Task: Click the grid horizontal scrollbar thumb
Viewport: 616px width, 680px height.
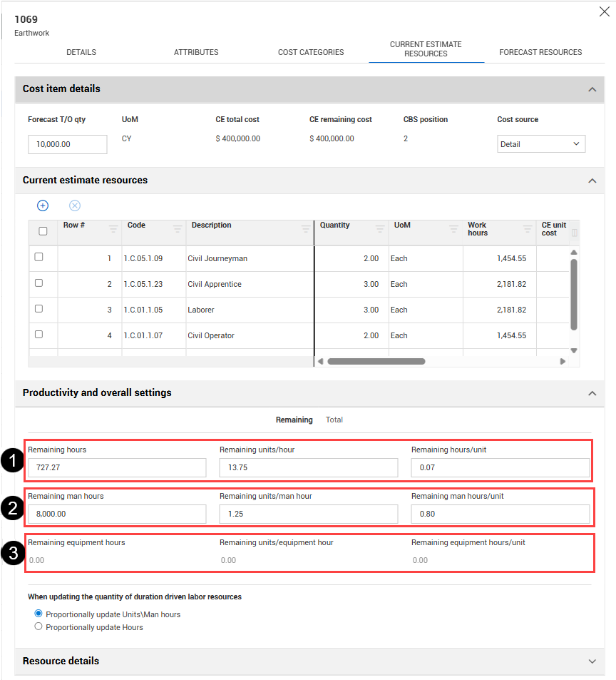Action: (376, 361)
